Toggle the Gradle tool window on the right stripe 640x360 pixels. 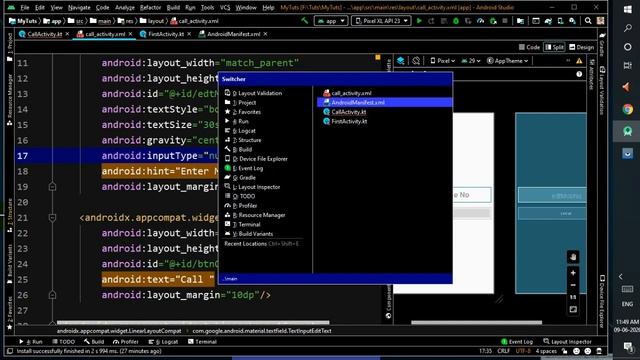[602, 45]
